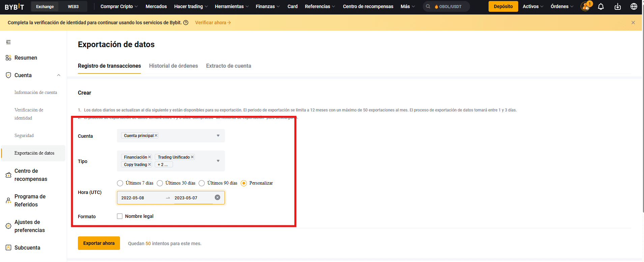The height and width of the screenshot is (262, 644).
Task: Select Registro de transacciones tab
Action: click(109, 66)
